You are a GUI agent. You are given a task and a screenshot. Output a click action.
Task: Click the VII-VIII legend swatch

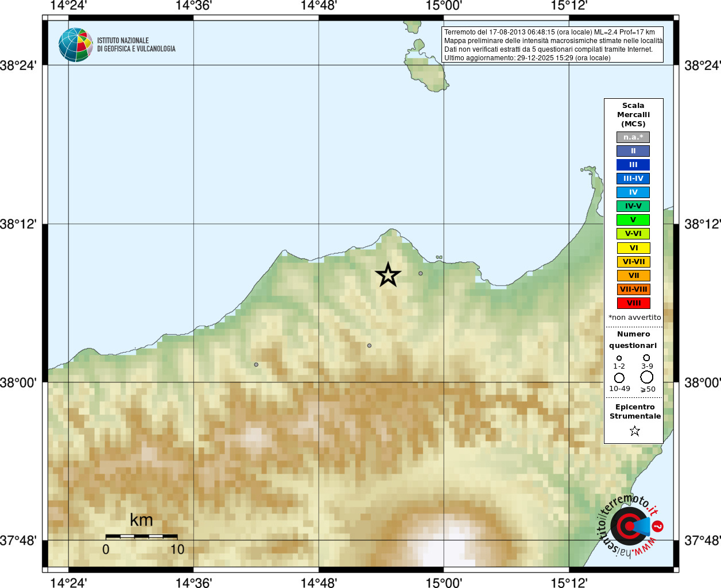(633, 289)
